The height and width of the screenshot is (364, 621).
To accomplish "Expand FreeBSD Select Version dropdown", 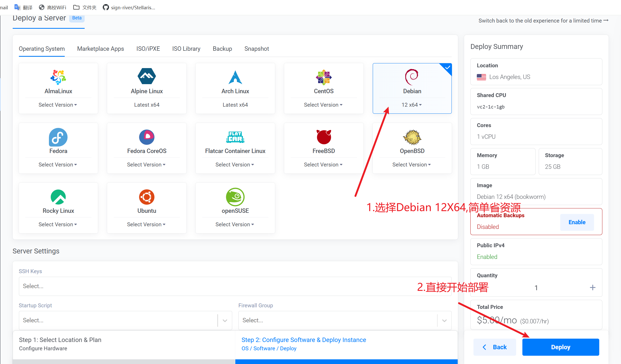I will click(x=323, y=165).
